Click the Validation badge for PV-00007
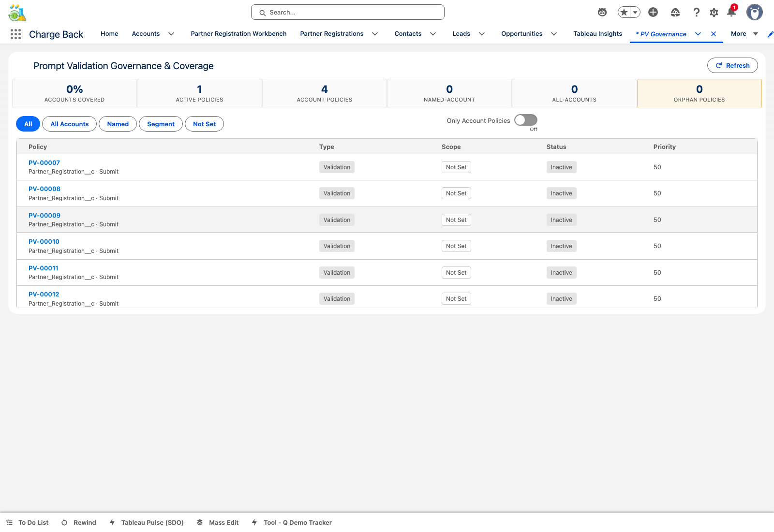The width and height of the screenshot is (774, 532). click(337, 167)
